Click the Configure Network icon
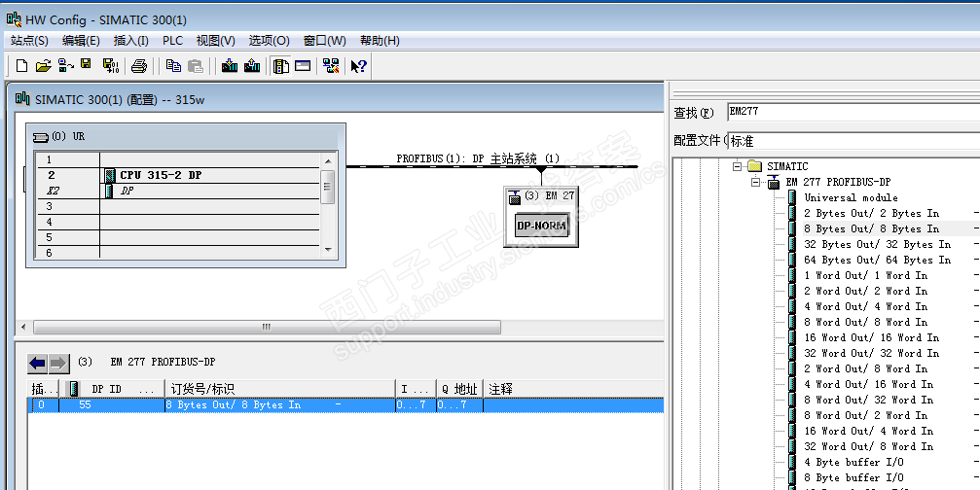Screen dimensions: 980x490 pyautogui.click(x=331, y=66)
